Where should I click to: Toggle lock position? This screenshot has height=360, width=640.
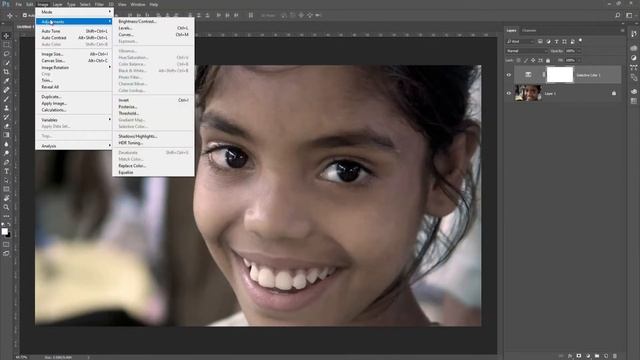click(533, 60)
